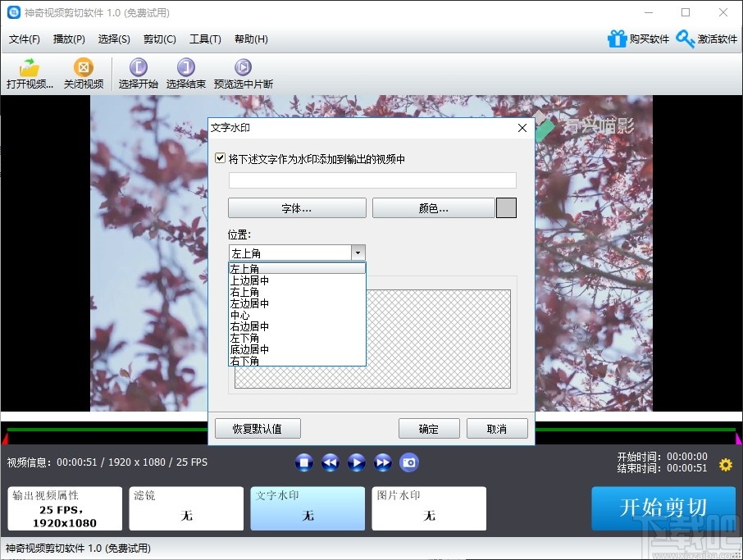Click the rewind playback button
The width and height of the screenshot is (743, 560).
330,462
